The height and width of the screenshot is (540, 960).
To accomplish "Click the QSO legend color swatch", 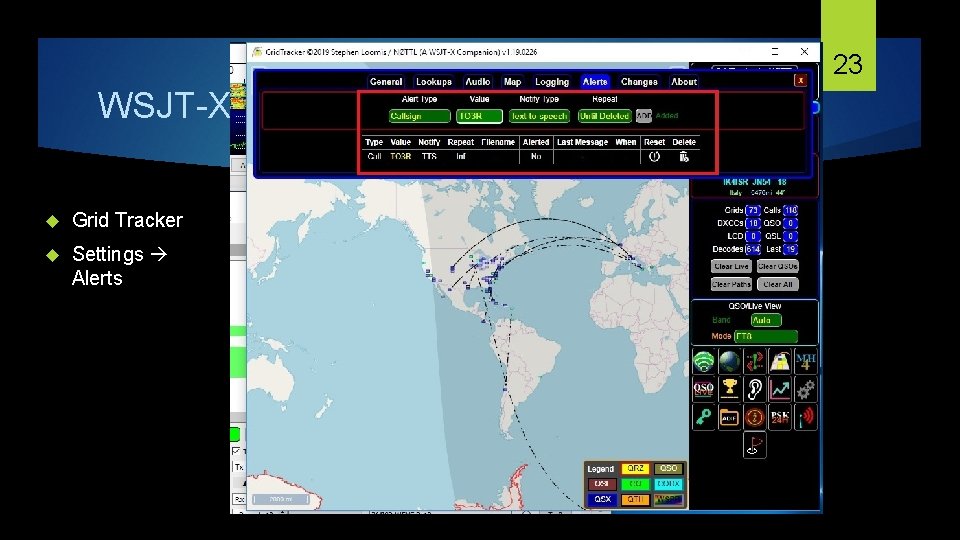I will coord(668,468).
